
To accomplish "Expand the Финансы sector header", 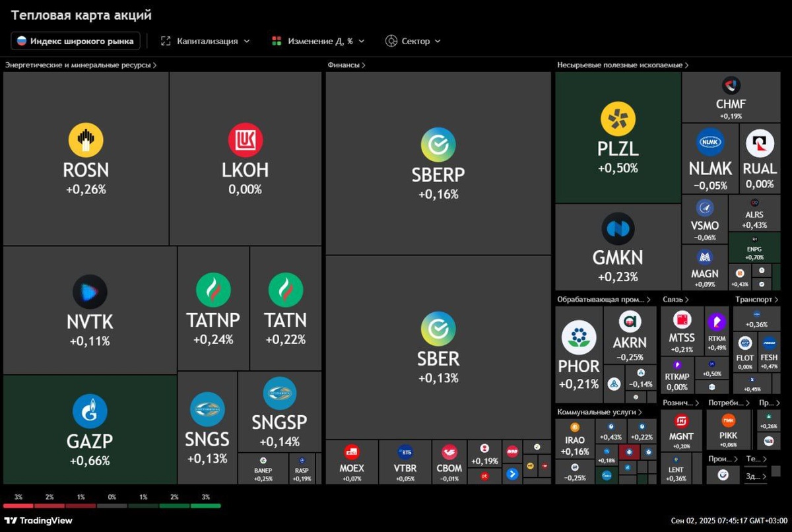I will [346, 65].
